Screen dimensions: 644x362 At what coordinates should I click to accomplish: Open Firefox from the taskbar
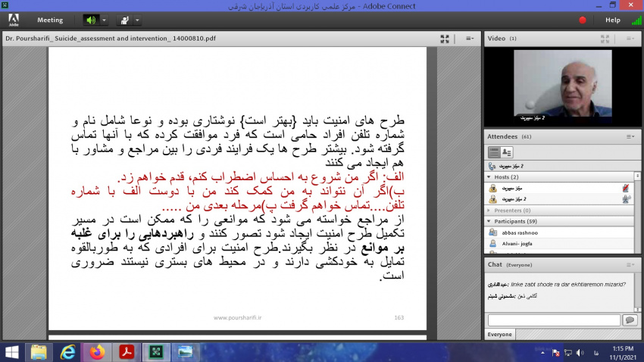tap(96, 351)
